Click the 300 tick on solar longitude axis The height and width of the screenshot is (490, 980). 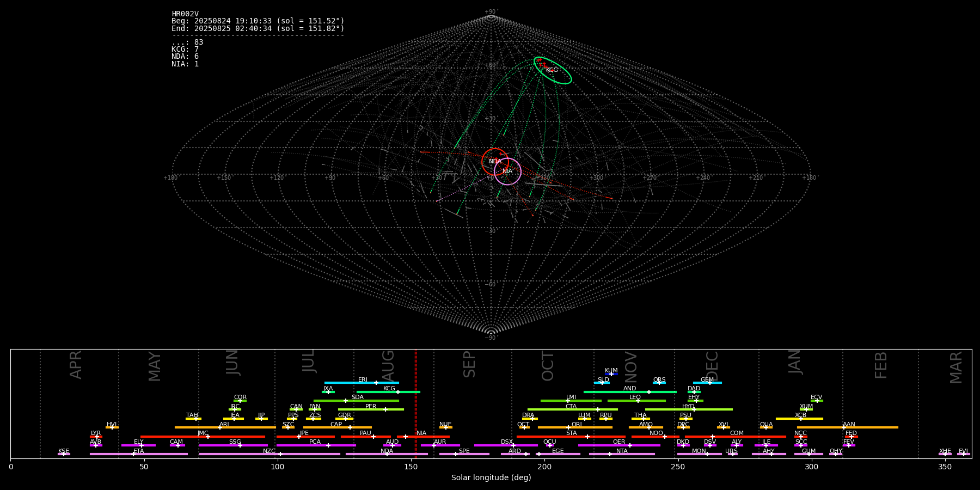(811, 467)
